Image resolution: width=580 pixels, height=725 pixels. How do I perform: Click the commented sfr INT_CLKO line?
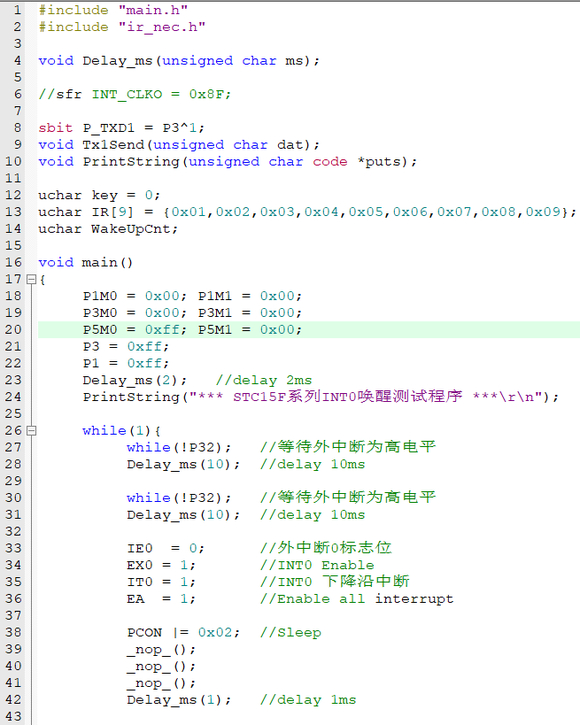point(134,94)
